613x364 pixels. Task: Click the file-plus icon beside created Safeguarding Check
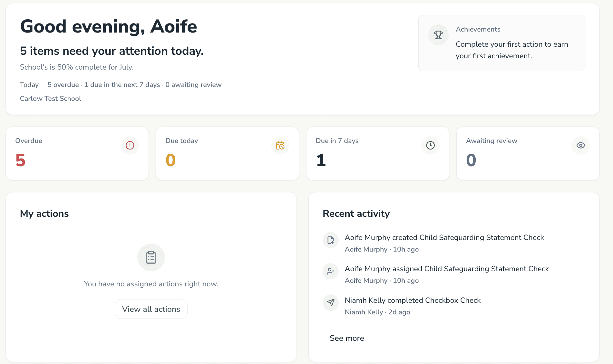tap(331, 240)
